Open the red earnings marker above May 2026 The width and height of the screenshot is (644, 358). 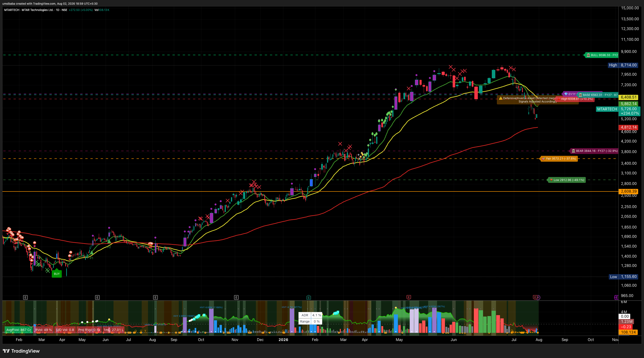point(409,297)
